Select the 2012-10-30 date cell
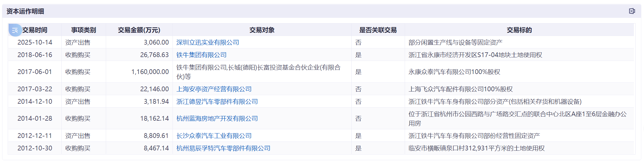This screenshot has height=162, width=644. [x=35, y=148]
